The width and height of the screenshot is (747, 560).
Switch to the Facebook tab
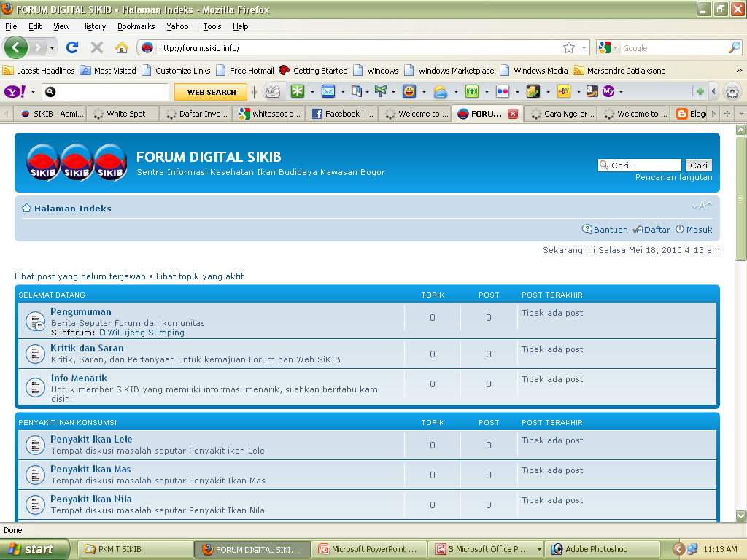pos(342,113)
